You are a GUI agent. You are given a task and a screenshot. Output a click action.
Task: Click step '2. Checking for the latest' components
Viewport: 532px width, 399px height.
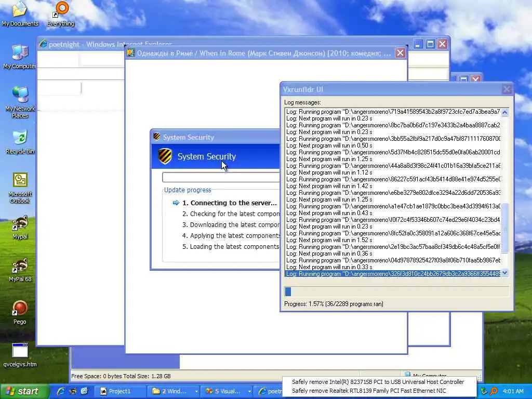point(231,214)
